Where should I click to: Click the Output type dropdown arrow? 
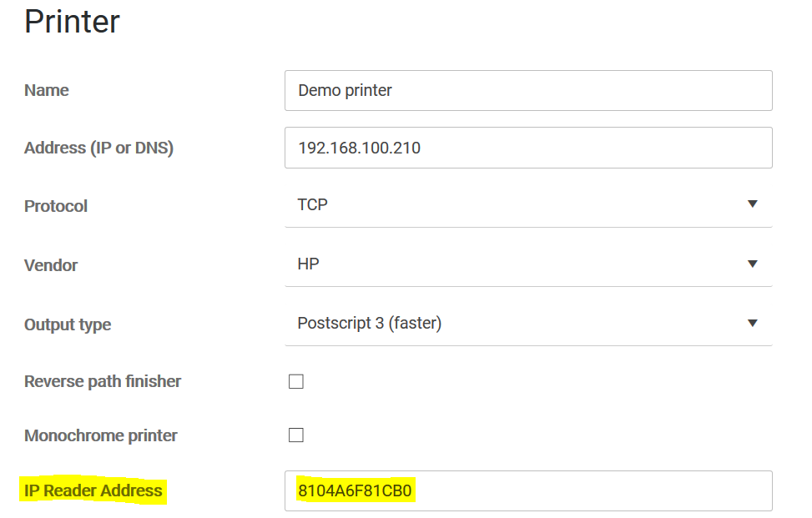coord(752,323)
